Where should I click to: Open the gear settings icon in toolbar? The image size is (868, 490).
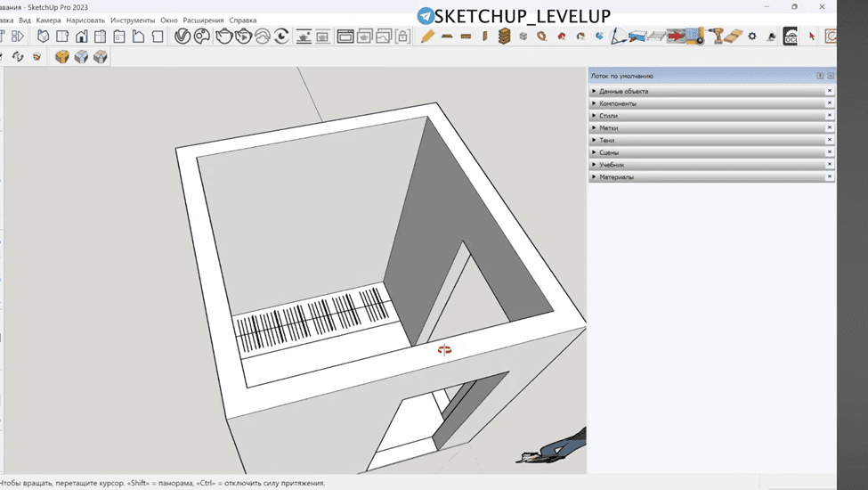pyautogui.click(x=751, y=37)
